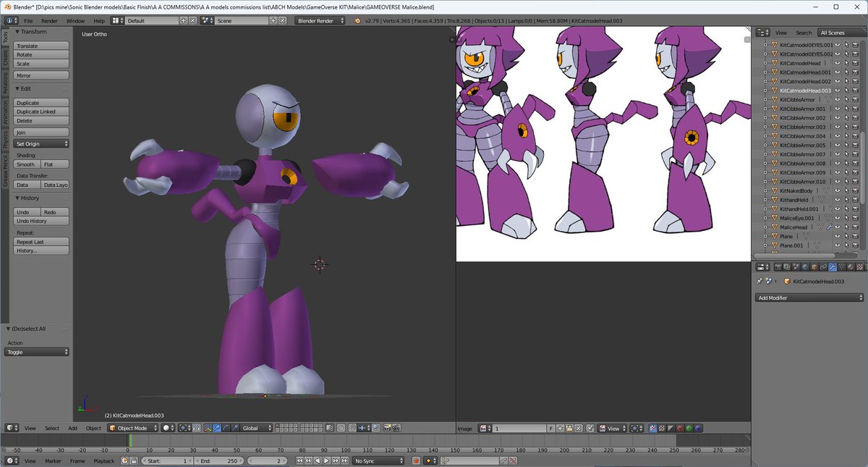The image size is (868, 467).
Task: Click the Translate button
Action: click(42, 46)
